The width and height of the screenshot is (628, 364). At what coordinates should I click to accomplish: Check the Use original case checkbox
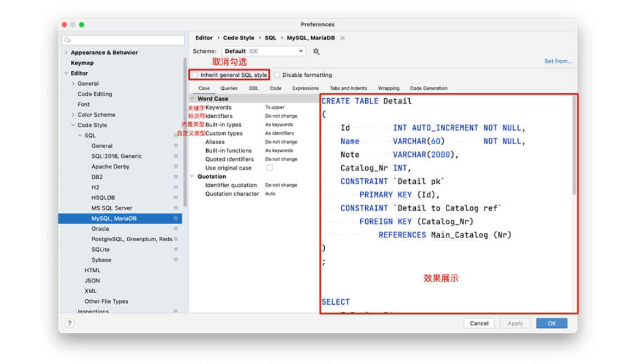tap(269, 168)
